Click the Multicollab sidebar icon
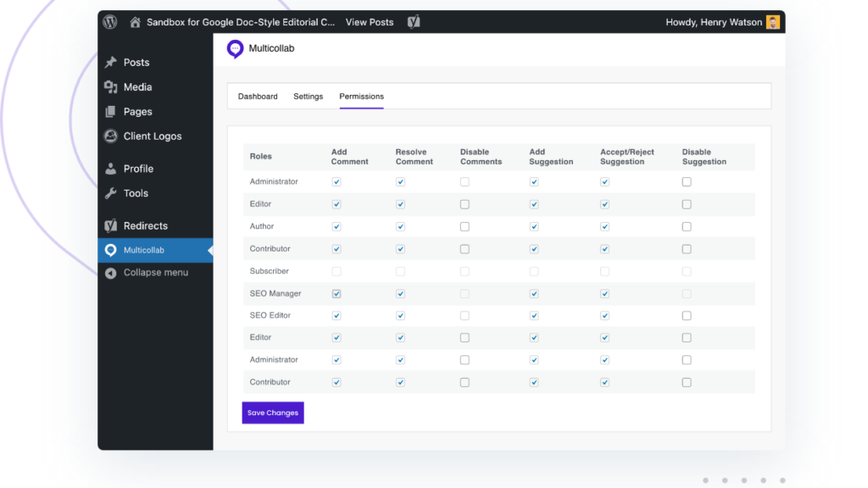The image size is (868, 488). [x=111, y=250]
